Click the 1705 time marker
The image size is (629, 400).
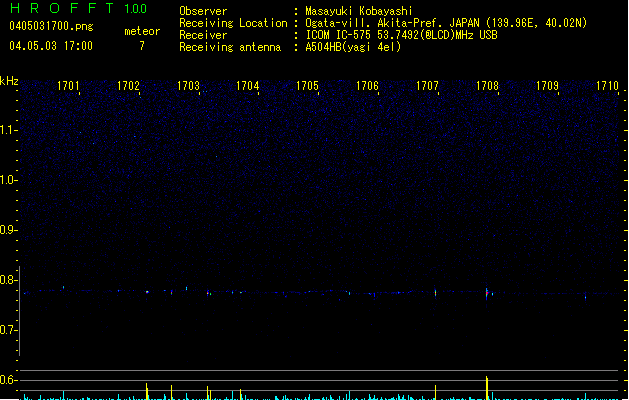pos(307,86)
